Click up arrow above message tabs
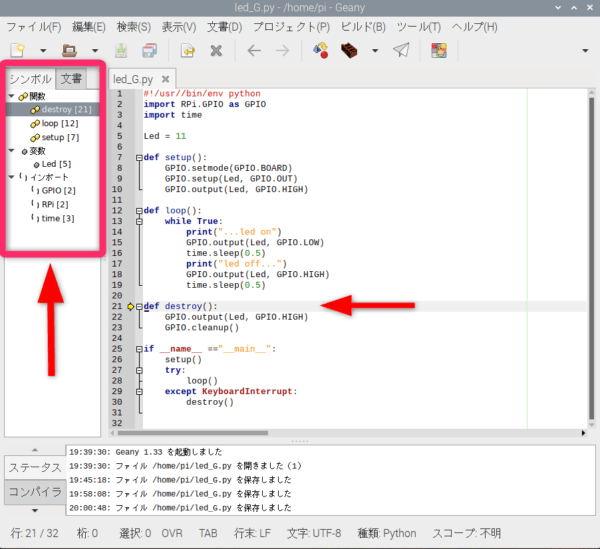The image size is (600, 549). [x=35, y=450]
